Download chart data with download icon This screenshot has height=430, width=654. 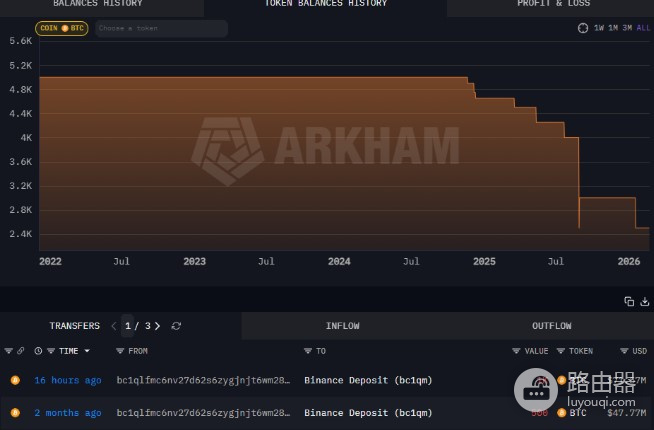[x=644, y=301]
